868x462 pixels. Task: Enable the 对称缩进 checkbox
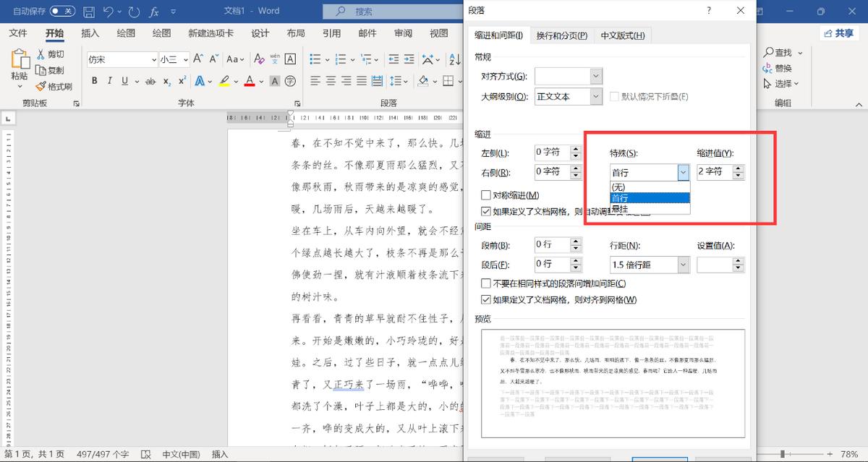coord(486,195)
